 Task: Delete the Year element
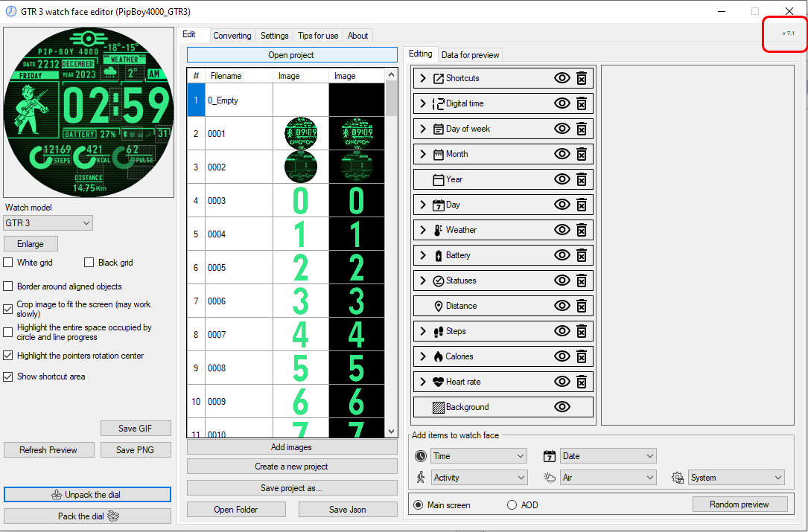(x=582, y=179)
